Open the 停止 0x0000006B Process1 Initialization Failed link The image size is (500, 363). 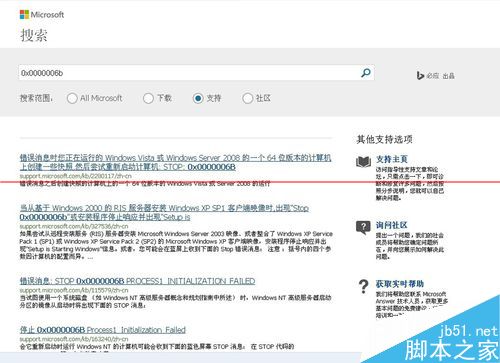[103, 330]
